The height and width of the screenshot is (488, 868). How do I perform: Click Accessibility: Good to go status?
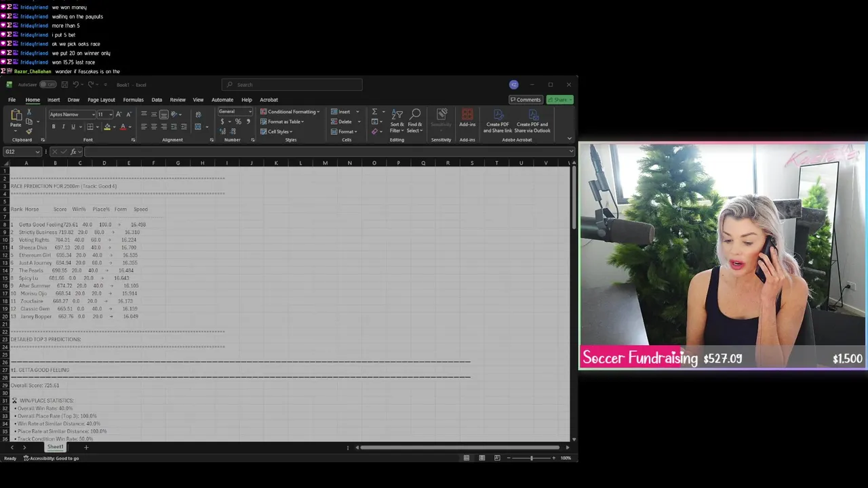point(52,458)
